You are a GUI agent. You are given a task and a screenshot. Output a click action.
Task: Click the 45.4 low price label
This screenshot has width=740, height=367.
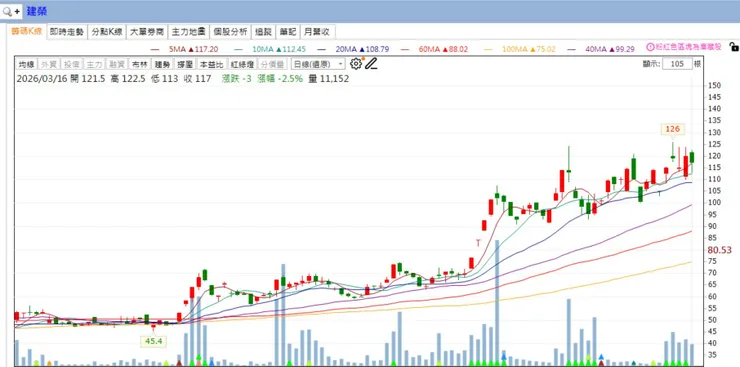(x=153, y=341)
